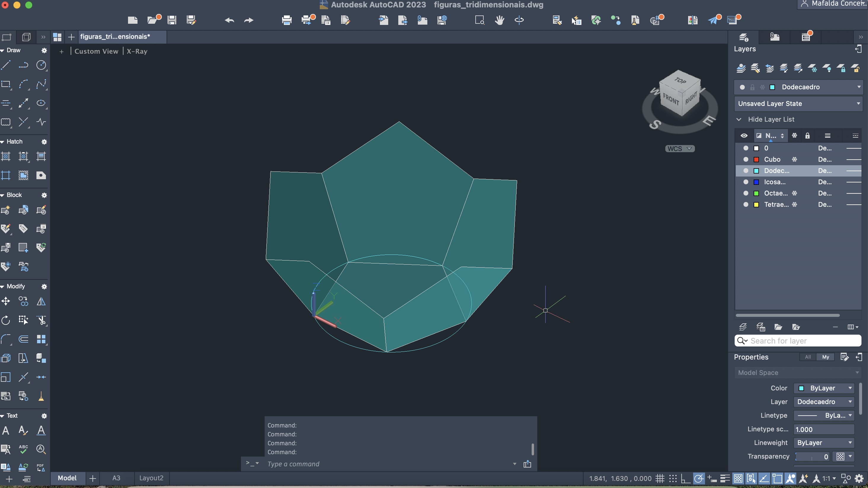868x488 pixels.
Task: Click the My properties filter button
Action: [x=825, y=357]
